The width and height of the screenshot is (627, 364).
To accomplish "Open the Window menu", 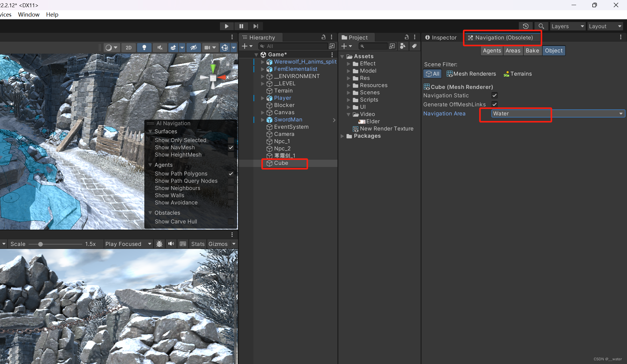I will [x=28, y=14].
